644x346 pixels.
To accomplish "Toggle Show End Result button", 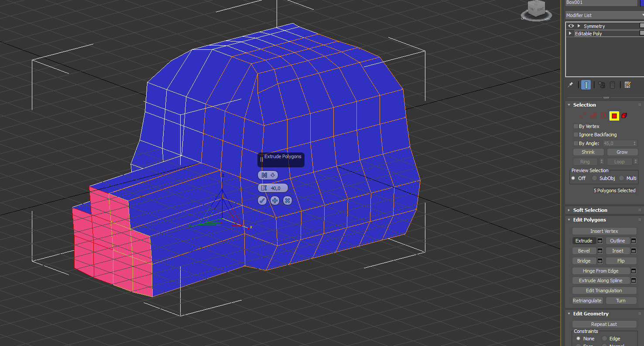I will point(586,85).
